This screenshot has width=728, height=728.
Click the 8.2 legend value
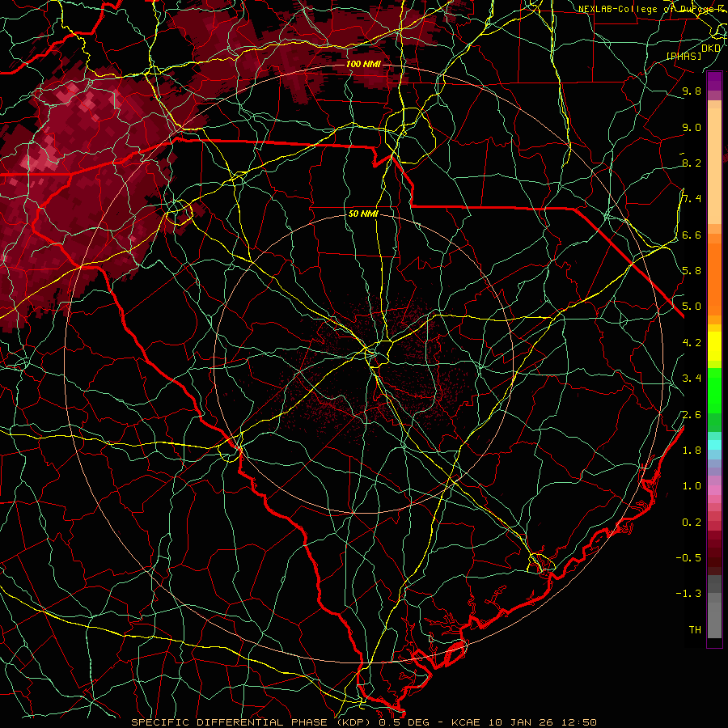[x=692, y=163]
